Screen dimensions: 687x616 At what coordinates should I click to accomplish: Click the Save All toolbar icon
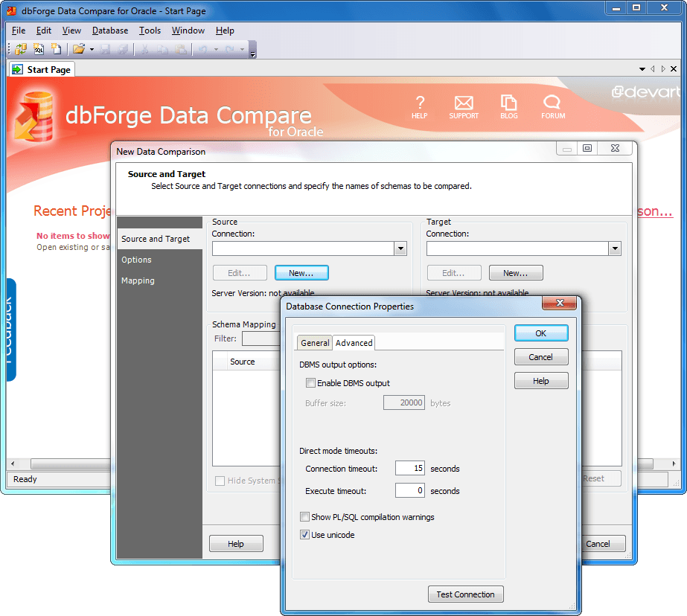click(124, 49)
